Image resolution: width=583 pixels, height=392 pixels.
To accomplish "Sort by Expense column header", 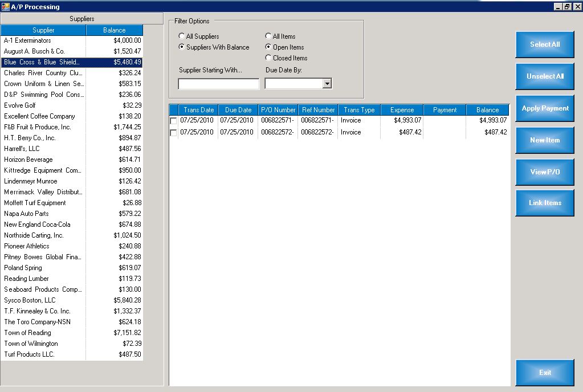I will [x=402, y=110].
